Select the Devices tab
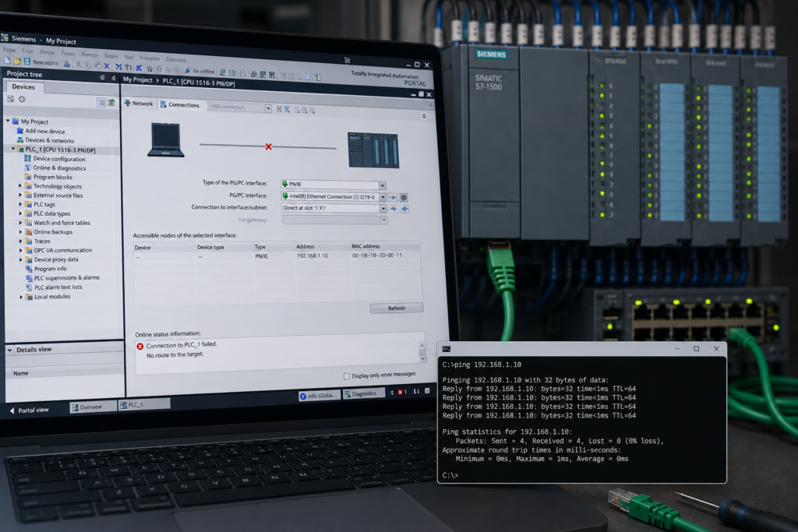Image resolution: width=798 pixels, height=532 pixels. coord(23,86)
